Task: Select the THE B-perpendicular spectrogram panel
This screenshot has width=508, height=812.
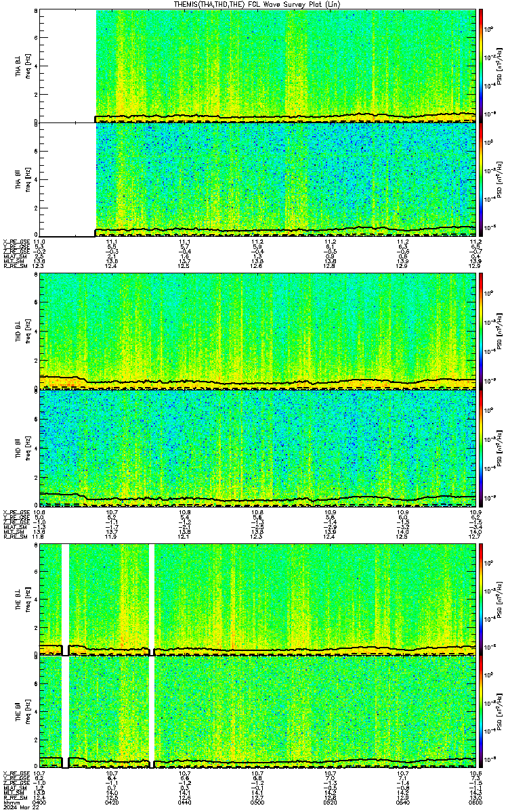Action: coord(257,599)
